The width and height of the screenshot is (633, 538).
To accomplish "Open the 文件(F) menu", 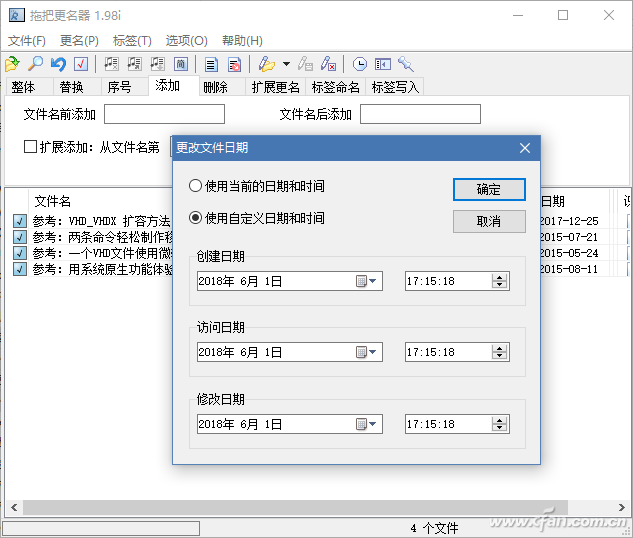I will [27, 40].
